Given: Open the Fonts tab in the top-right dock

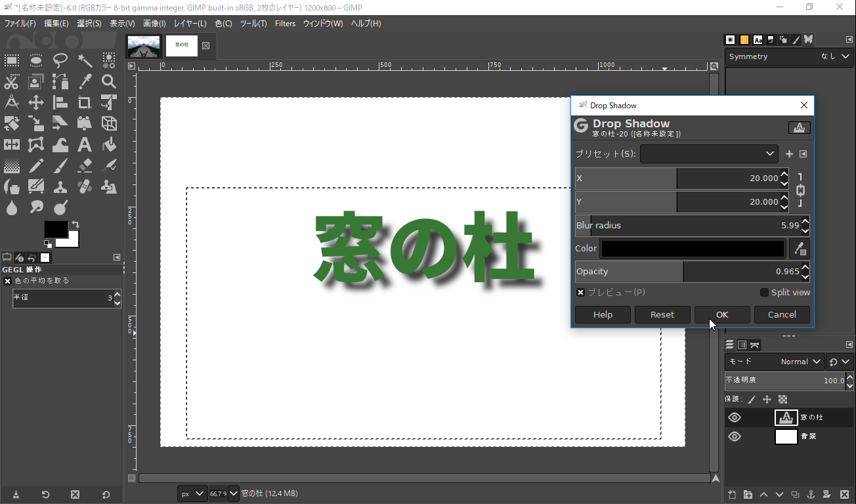Looking at the screenshot, I should (758, 39).
